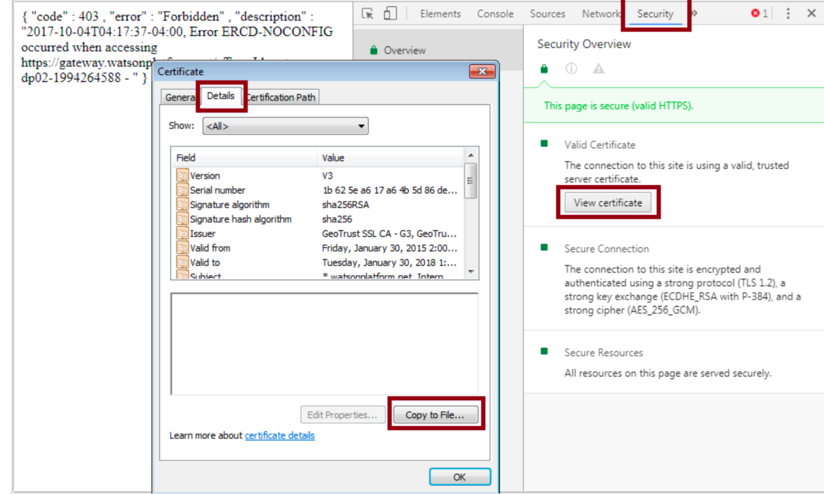
Task: Open the certificate details help link
Action: click(280, 436)
